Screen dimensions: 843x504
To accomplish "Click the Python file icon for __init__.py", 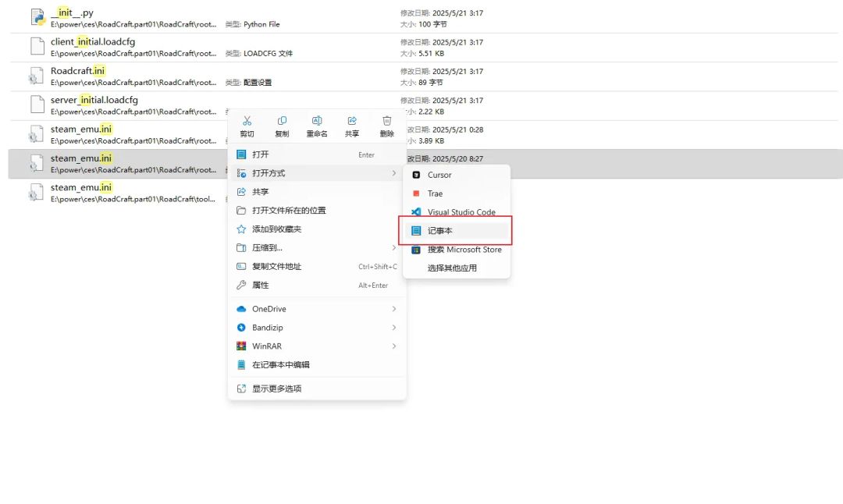I will click(37, 16).
